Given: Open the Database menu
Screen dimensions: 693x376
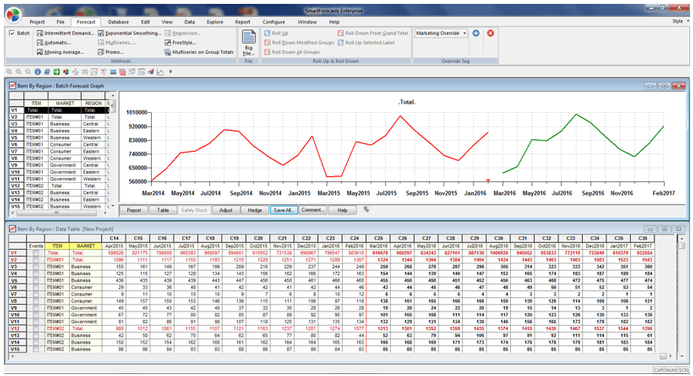Looking at the screenshot, I should [x=118, y=22].
